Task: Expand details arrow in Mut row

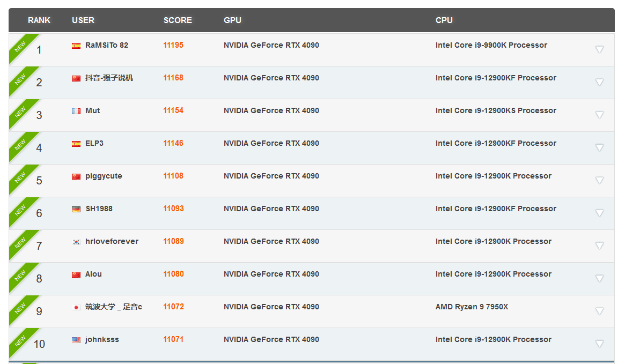Action: click(x=599, y=115)
